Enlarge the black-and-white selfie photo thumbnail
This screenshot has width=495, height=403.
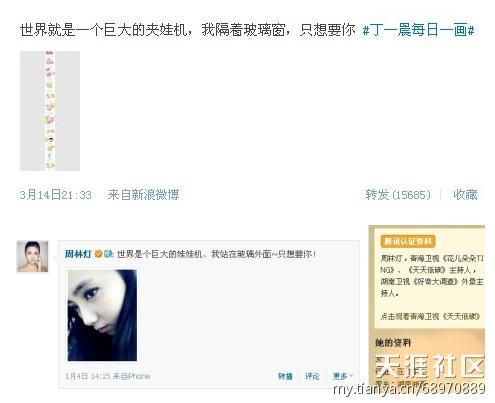pos(102,315)
